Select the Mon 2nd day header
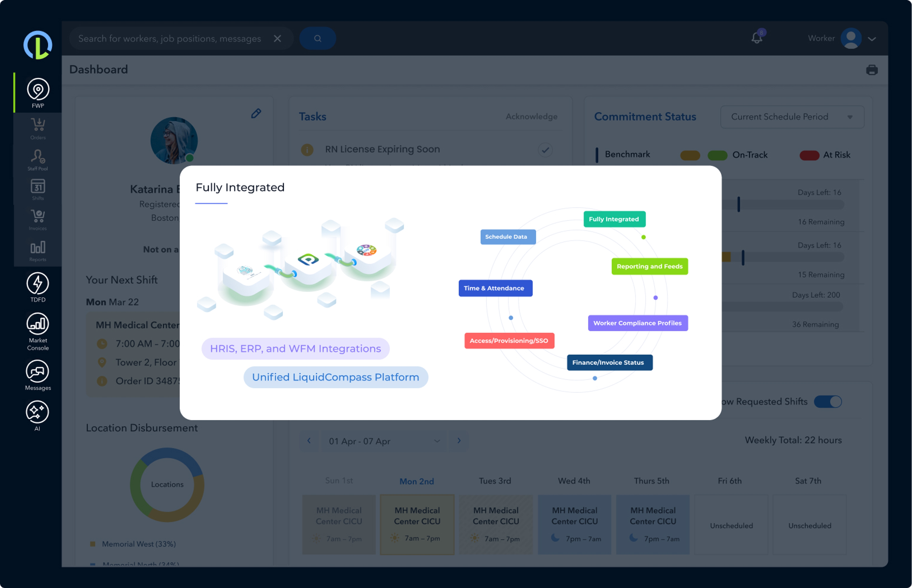Image resolution: width=912 pixels, height=588 pixels. pos(417,481)
